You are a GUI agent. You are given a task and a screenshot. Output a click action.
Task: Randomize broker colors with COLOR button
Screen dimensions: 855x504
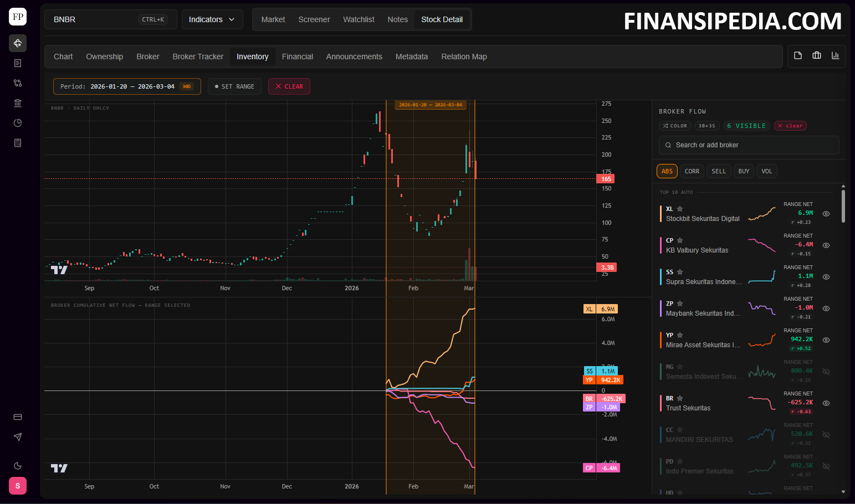coord(675,126)
